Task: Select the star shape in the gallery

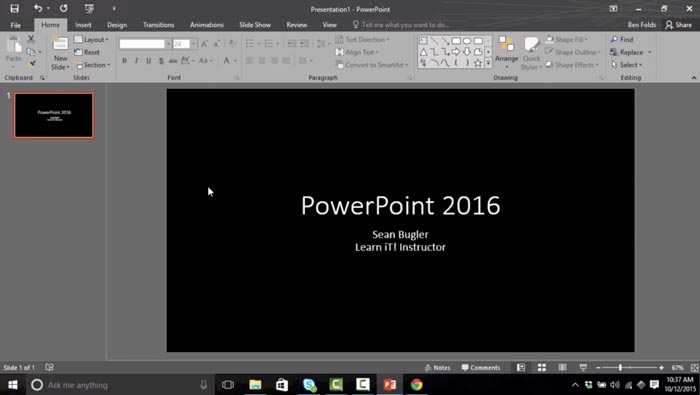Action: 478,63
